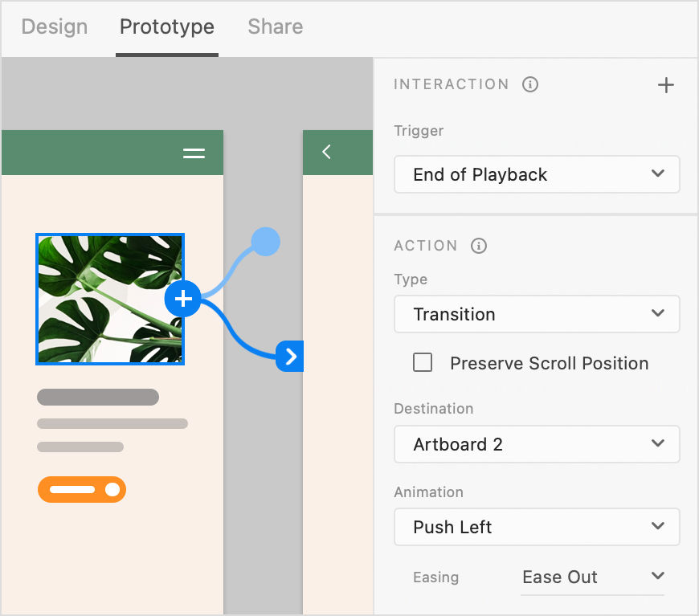
Task: Open the Animation dropdown showing Push Left
Action: (537, 527)
